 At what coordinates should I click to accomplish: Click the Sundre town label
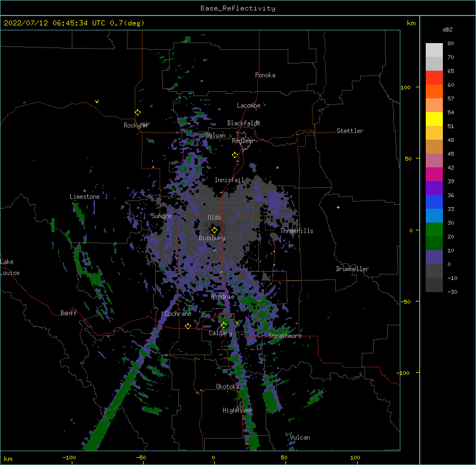[x=161, y=216]
